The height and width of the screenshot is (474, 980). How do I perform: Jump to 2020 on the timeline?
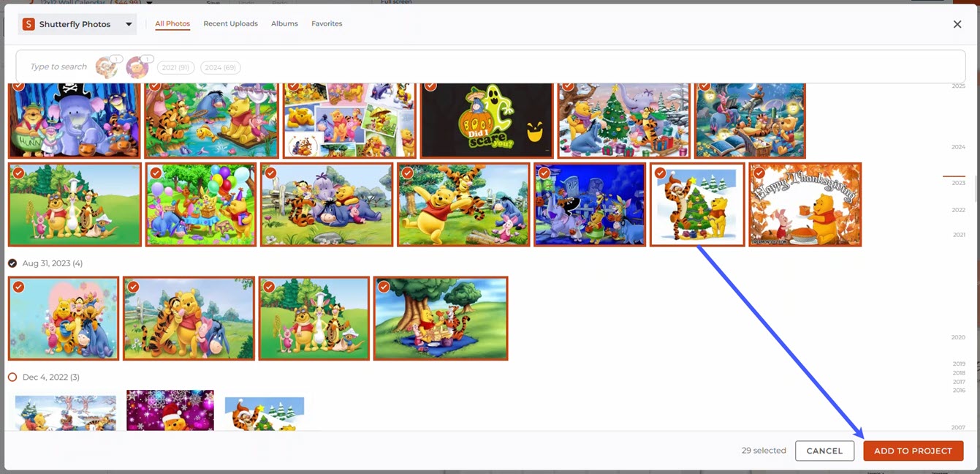[x=958, y=337]
